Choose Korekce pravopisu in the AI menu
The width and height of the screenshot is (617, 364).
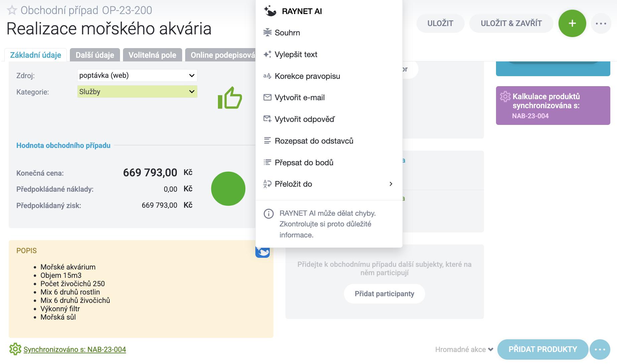[x=307, y=76]
